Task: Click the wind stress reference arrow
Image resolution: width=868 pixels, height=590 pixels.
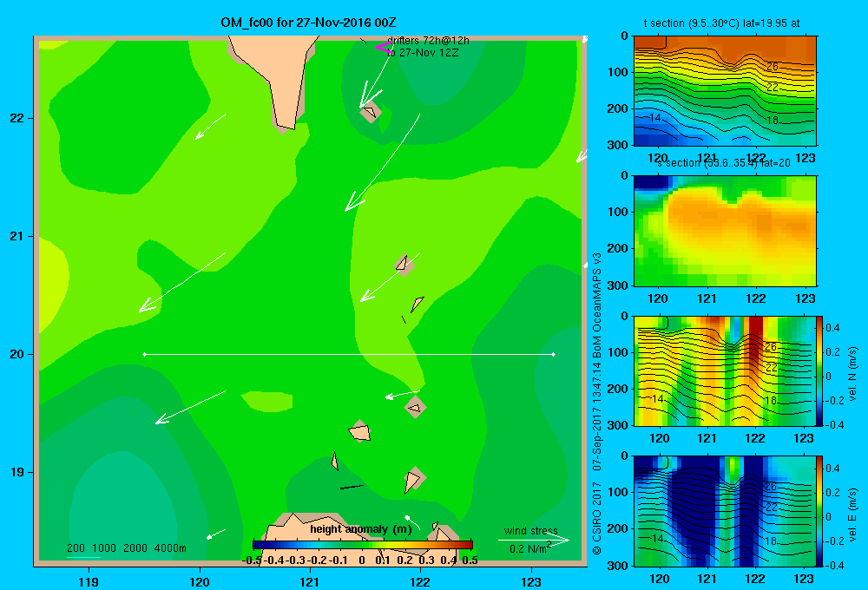Action: coord(533,540)
